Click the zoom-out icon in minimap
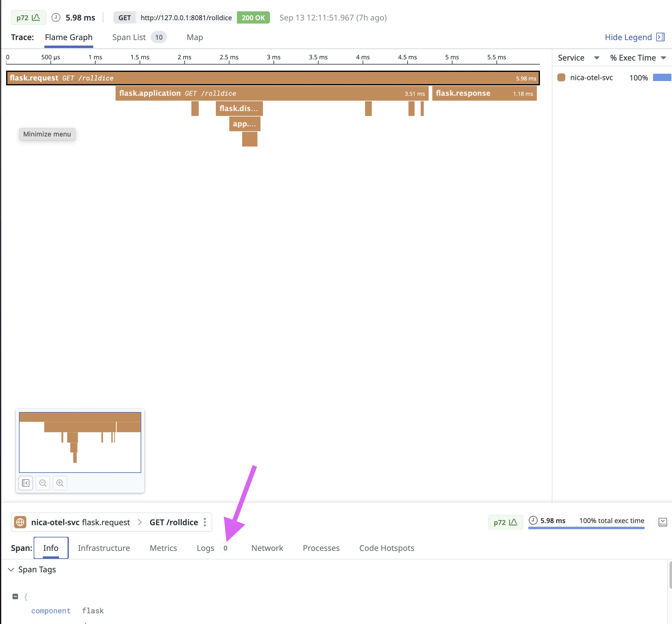Viewport: 672px width, 624px height. pos(43,483)
